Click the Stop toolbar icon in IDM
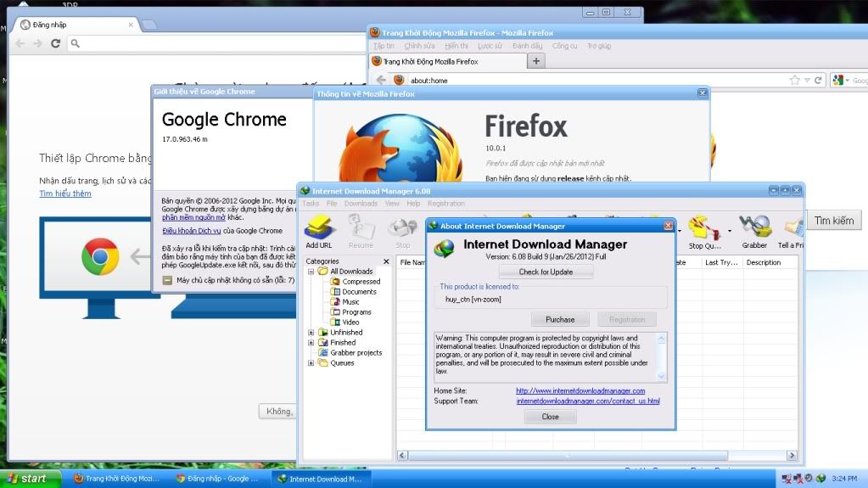868x488 pixels. point(402,232)
